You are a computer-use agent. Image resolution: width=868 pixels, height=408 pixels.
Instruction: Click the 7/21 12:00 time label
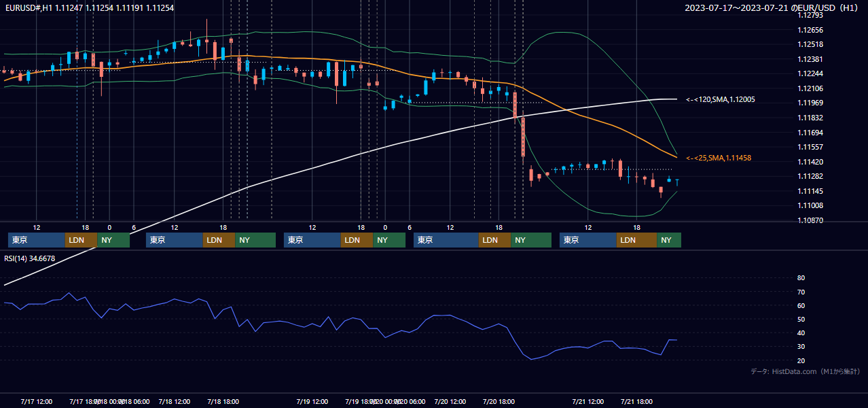pyautogui.click(x=587, y=401)
